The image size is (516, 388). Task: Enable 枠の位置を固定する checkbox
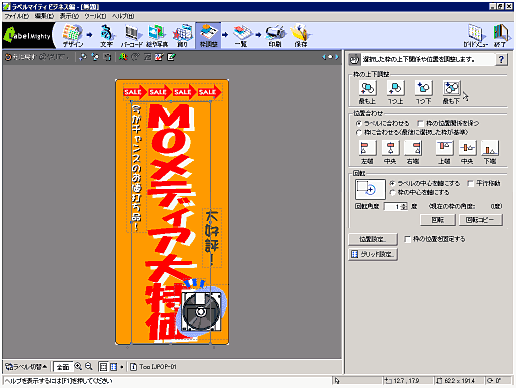(x=407, y=239)
